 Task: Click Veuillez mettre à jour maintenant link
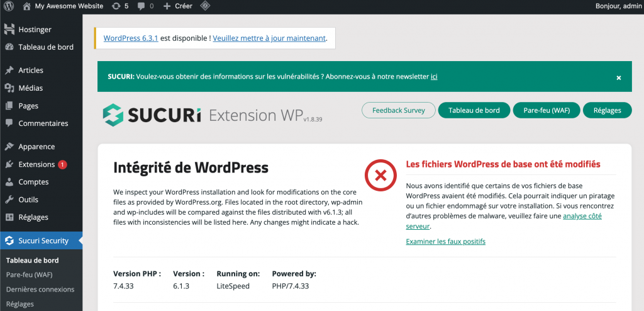tap(269, 38)
